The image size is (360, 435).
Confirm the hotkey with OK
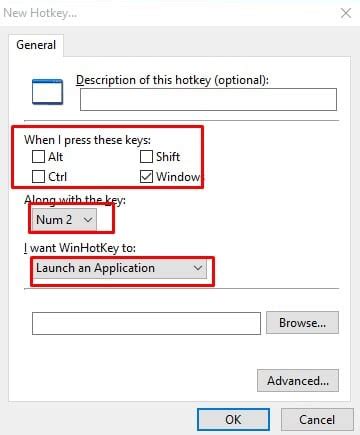pos(233,419)
